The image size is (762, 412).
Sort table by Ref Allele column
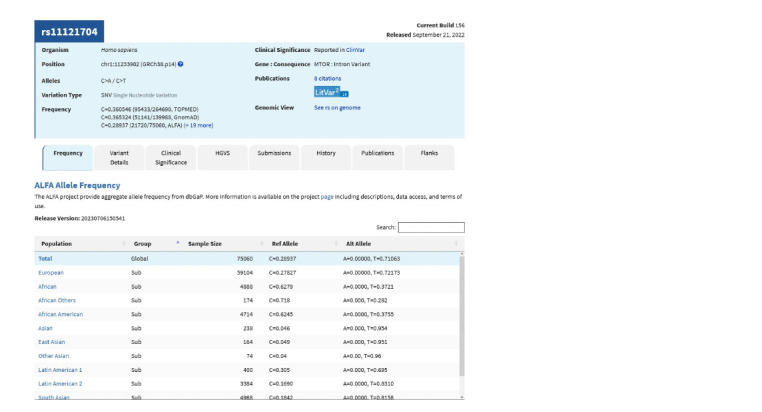pyautogui.click(x=302, y=244)
